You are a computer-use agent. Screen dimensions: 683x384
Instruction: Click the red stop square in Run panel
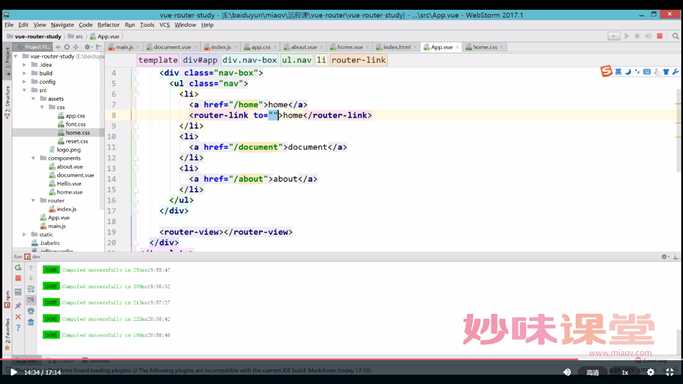(18, 278)
